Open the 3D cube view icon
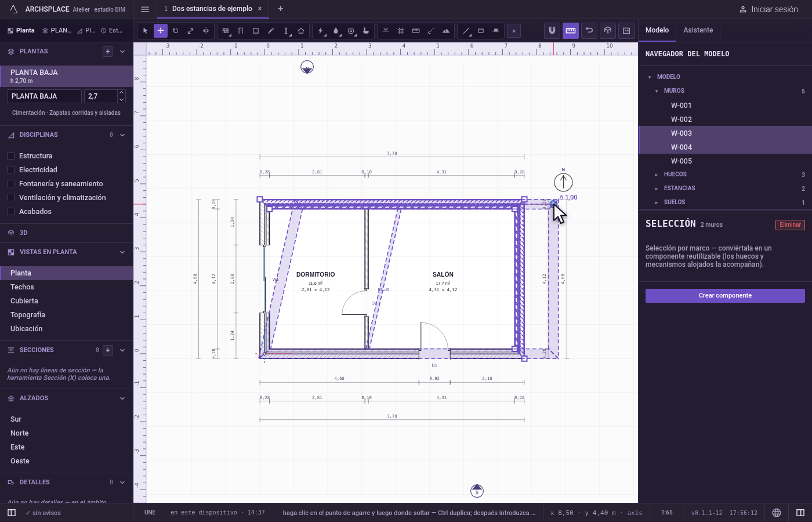812x522 pixels. click(608, 30)
